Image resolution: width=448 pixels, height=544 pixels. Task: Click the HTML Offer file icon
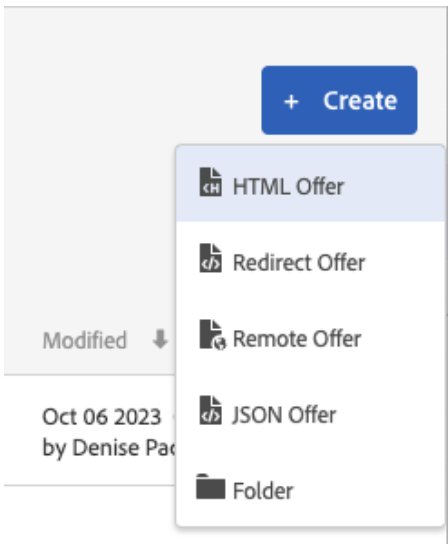click(x=210, y=182)
